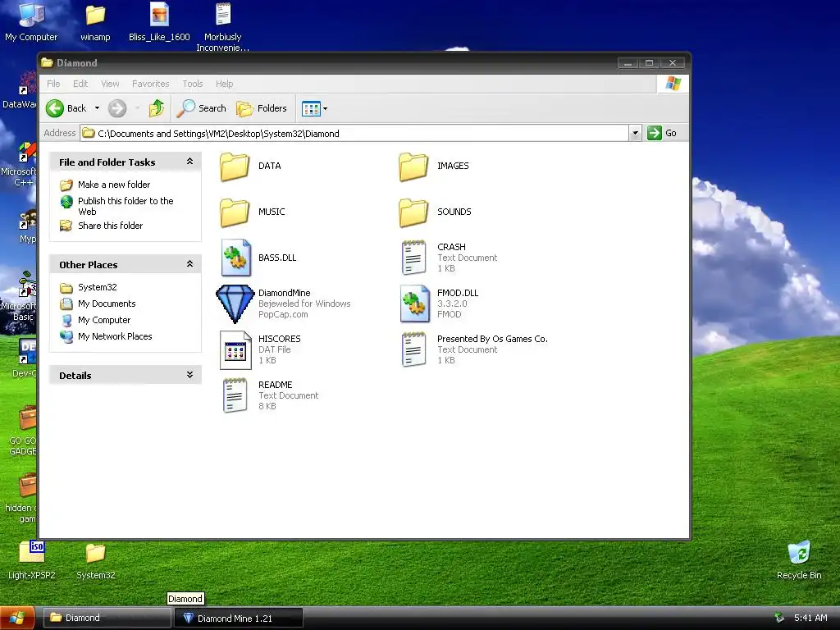Click the Forward arrow icon
This screenshot has height=630, width=840.
click(x=116, y=108)
